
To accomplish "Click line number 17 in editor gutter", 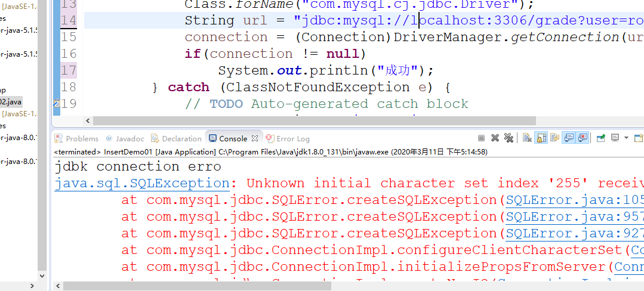I will pyautogui.click(x=69, y=70).
